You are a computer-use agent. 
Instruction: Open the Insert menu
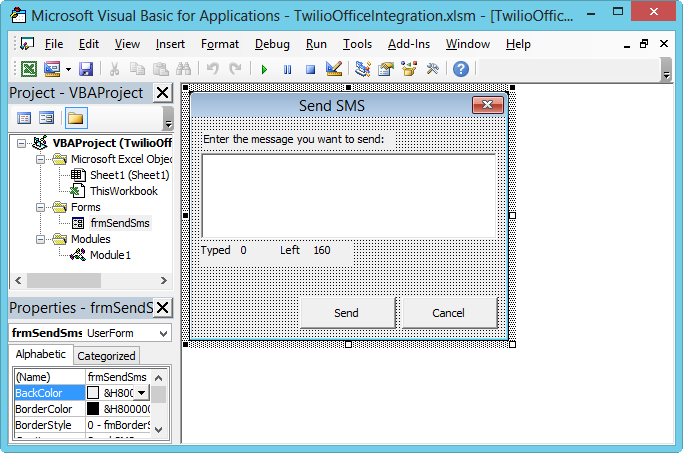[170, 44]
